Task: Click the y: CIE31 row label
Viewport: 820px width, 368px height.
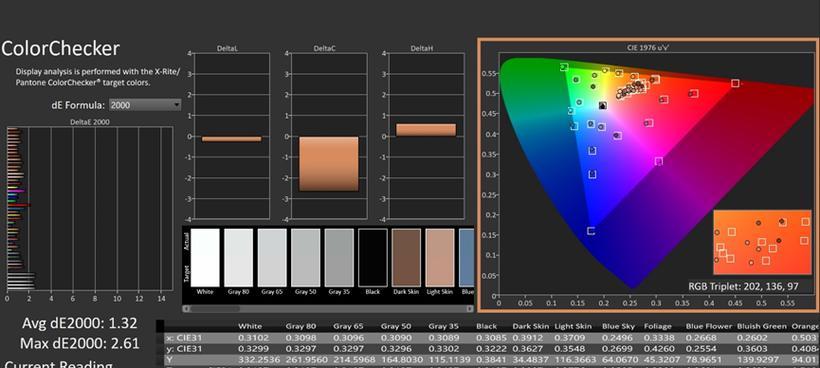Action: (x=184, y=349)
